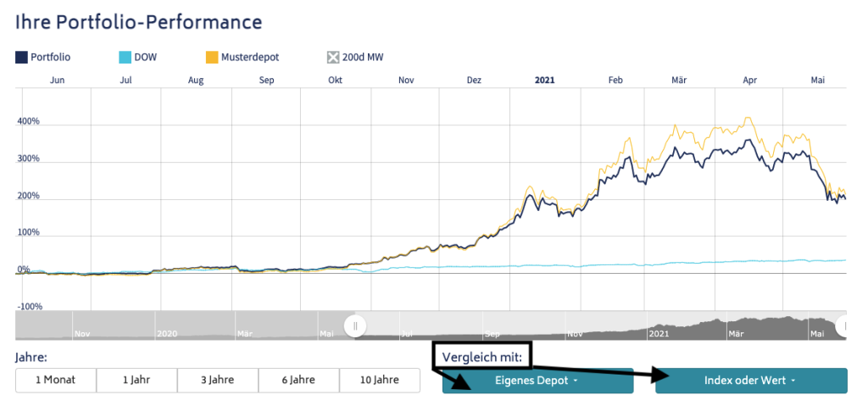Click the Vergleich mit label

(x=481, y=356)
